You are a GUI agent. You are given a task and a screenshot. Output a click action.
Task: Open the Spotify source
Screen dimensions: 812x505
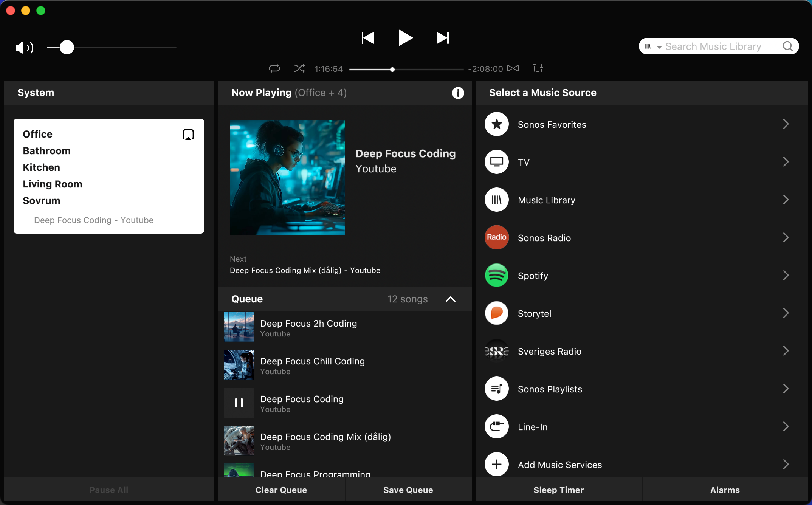[642, 275]
